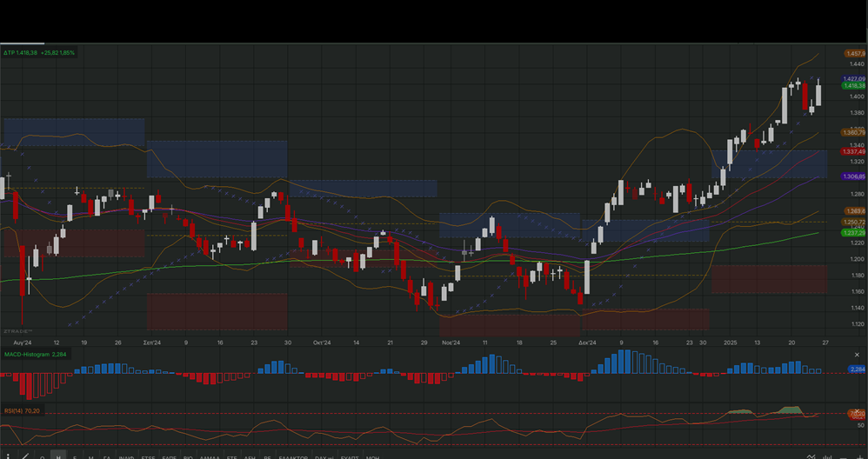Click the blue 2,284 MACD value tag

(857, 369)
